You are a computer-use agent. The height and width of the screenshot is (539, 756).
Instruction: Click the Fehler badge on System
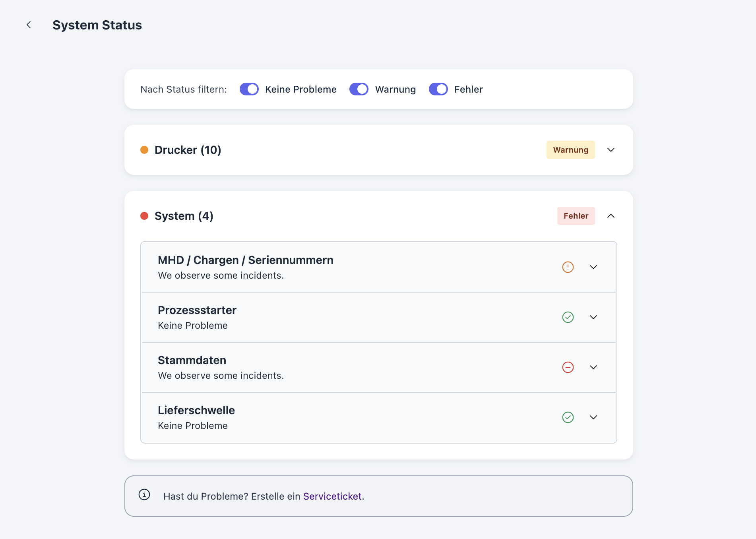click(x=576, y=216)
